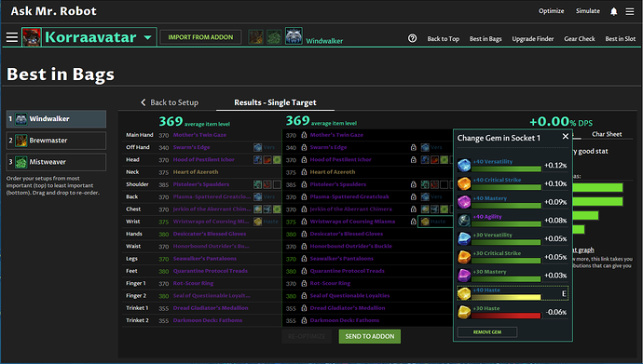Open the Best in Bags nav link
643x364 pixels.
(486, 38)
